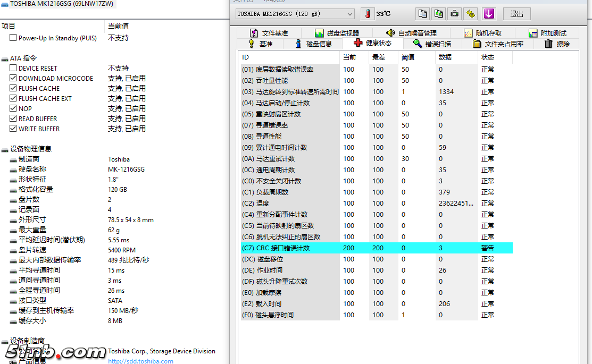Image resolution: width=592 pixels, height=364 pixels.
Task: Select the (C2) 温度 row
Action: pyautogui.click(x=377, y=204)
